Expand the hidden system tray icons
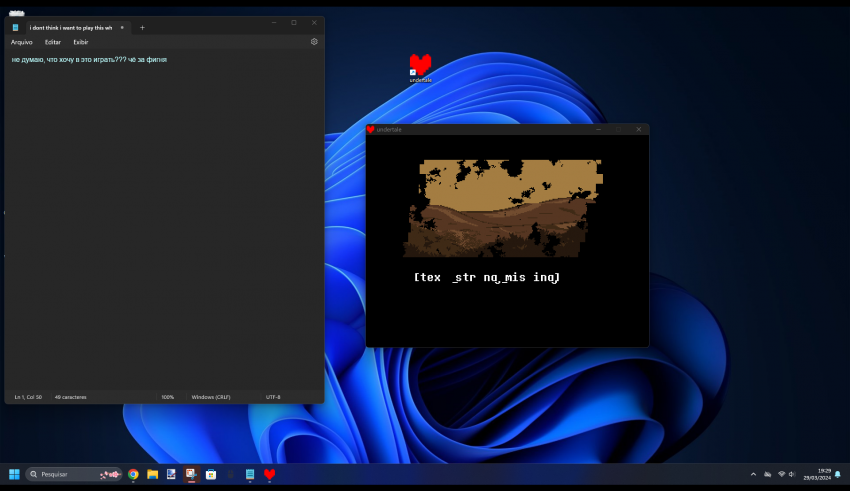 point(753,474)
